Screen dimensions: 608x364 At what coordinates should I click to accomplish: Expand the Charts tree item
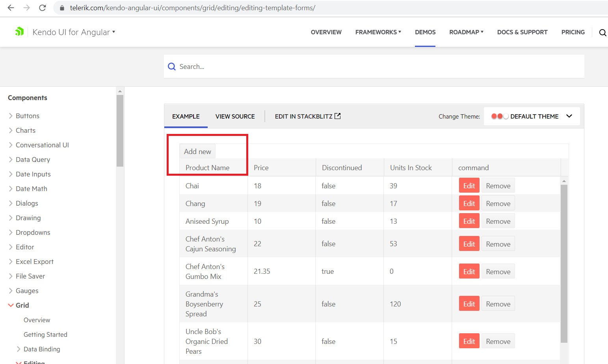pos(11,130)
